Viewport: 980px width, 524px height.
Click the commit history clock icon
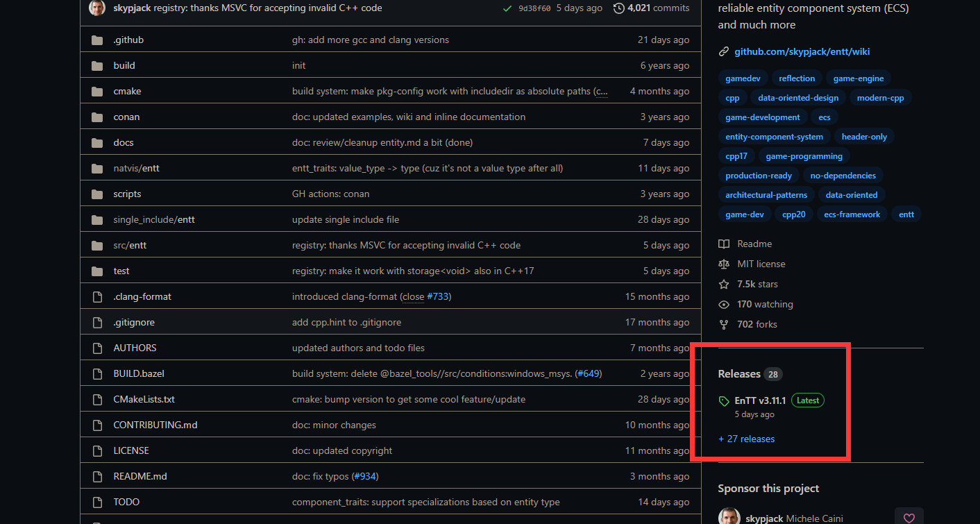(x=618, y=8)
